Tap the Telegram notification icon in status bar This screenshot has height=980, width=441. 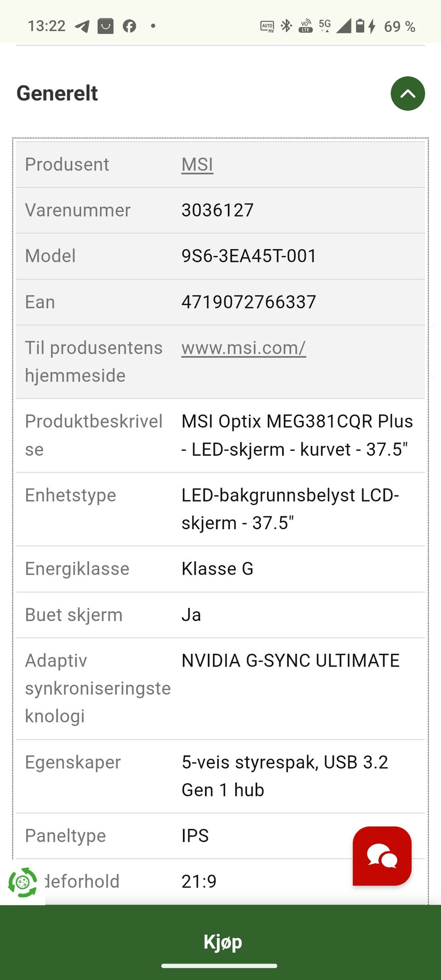coord(82,26)
